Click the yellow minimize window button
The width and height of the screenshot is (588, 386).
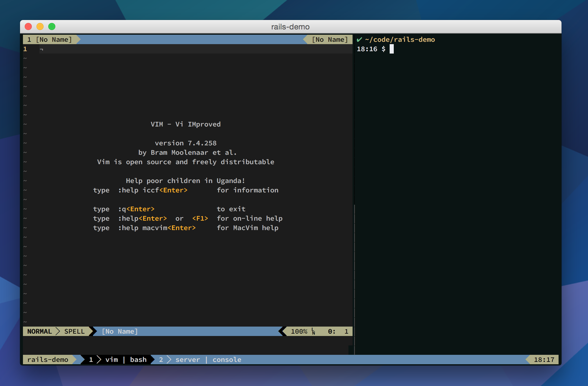click(x=40, y=26)
